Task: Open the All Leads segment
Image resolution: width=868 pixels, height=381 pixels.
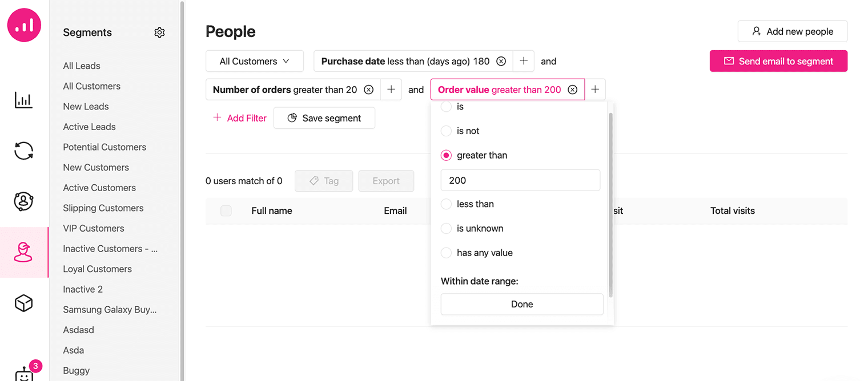Action: pos(82,66)
